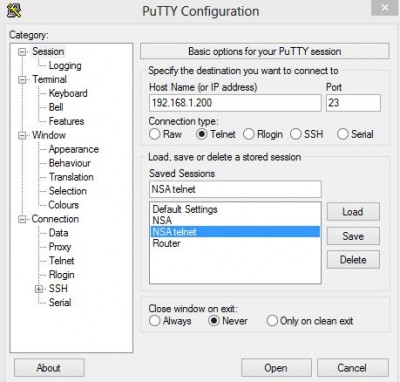The image size is (400, 382).
Task: Expand the SSH tree node
Action: point(39,289)
